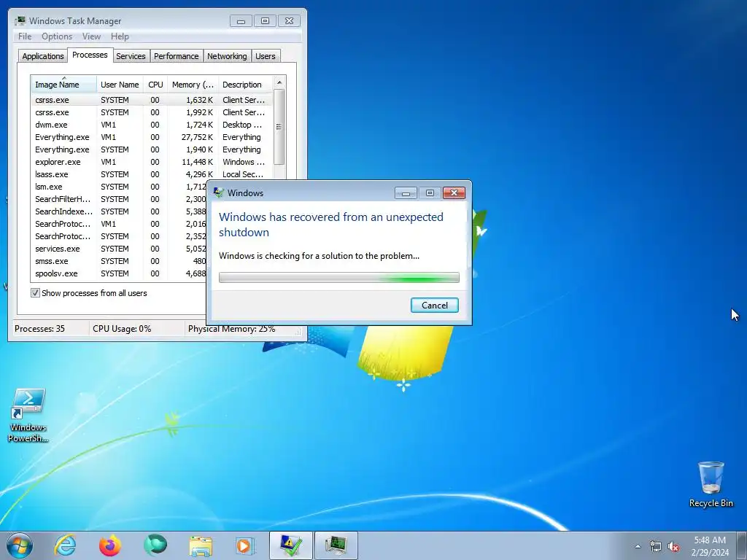
Task: Click Physical Memory: 25% status entry
Action: pyautogui.click(x=231, y=329)
